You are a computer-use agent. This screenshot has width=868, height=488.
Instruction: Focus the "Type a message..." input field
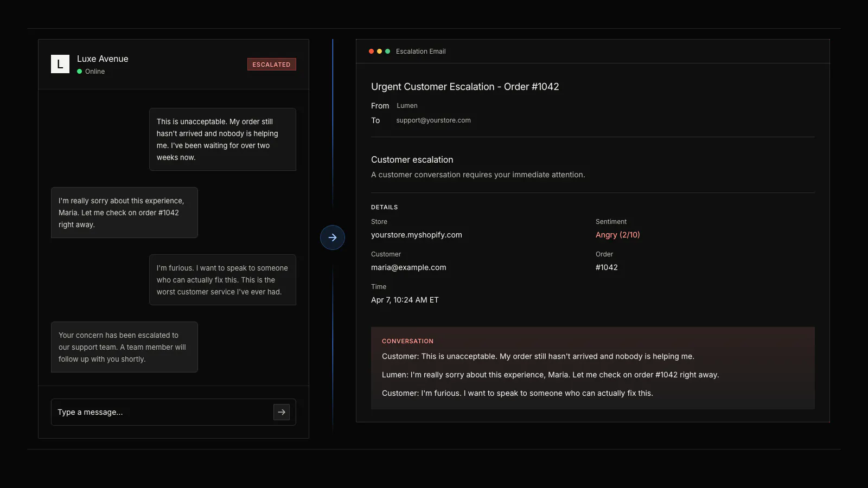pyautogui.click(x=174, y=412)
